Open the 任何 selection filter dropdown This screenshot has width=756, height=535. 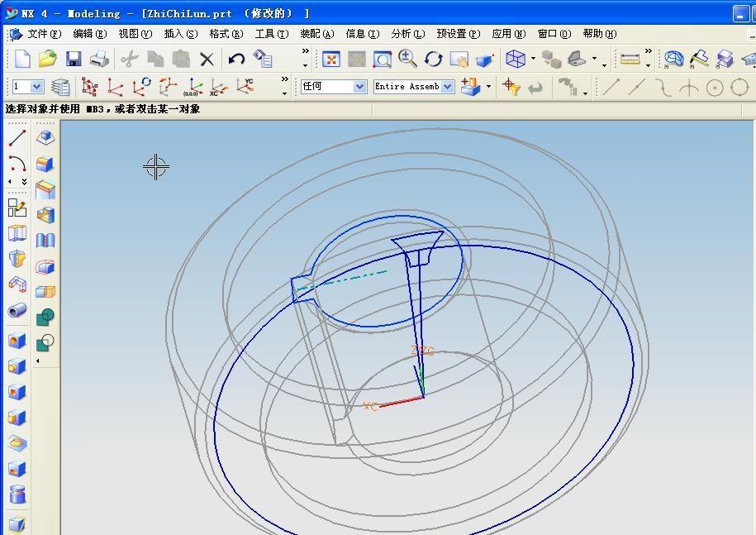point(359,87)
